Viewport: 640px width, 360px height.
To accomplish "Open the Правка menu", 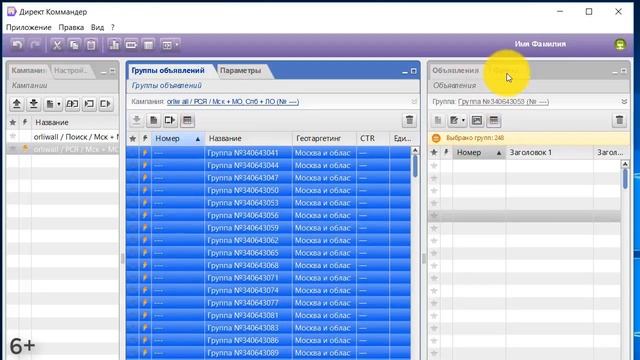I will click(71, 27).
